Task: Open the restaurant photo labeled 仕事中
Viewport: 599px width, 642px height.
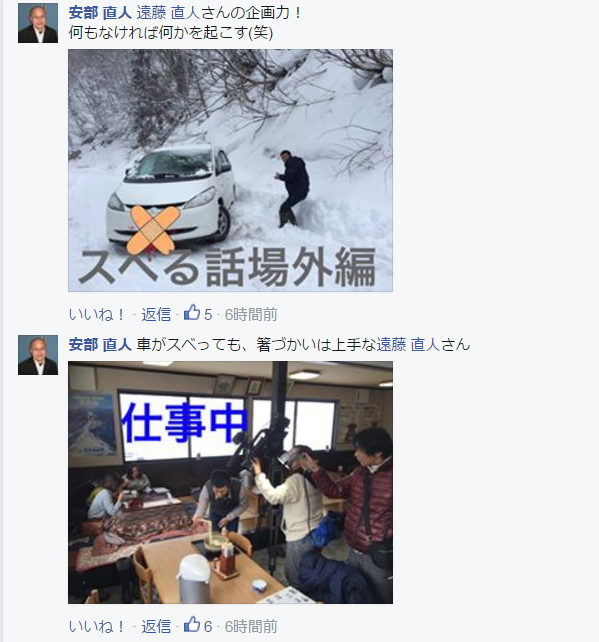Action: pyautogui.click(x=231, y=482)
